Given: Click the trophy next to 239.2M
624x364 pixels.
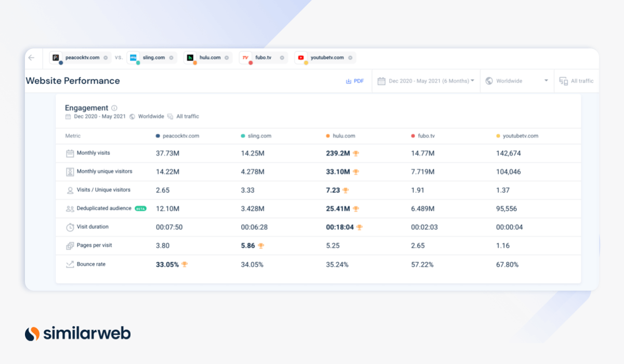Looking at the screenshot, I should pos(356,153).
